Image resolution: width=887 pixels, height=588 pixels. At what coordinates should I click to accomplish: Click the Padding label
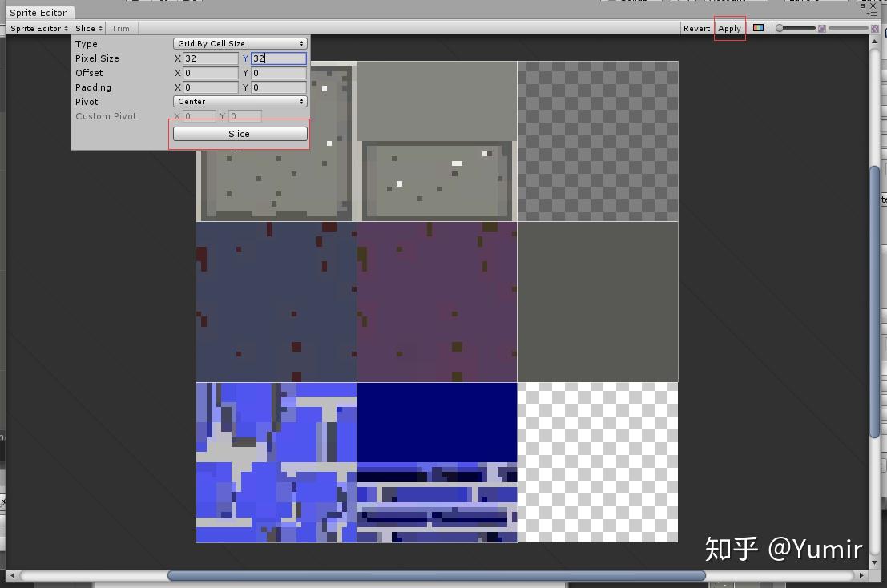pyautogui.click(x=93, y=87)
